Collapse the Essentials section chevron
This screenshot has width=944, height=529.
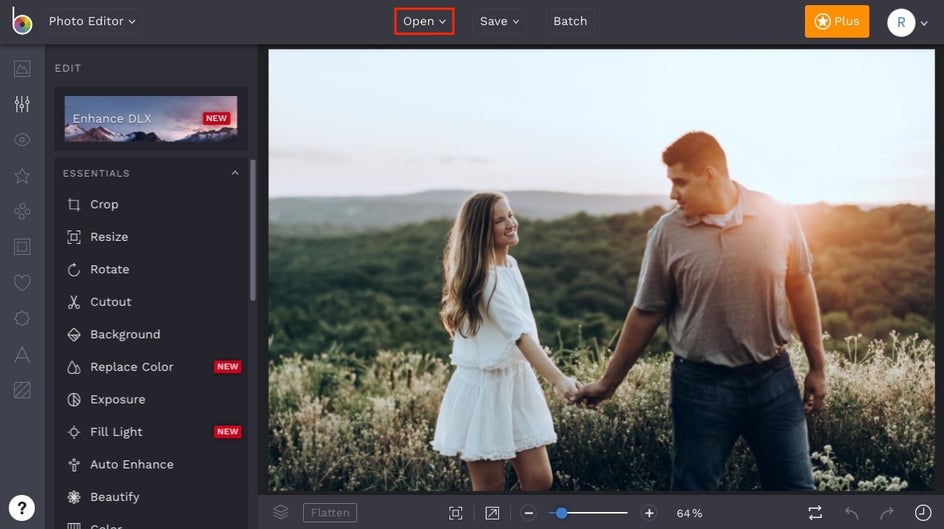(235, 173)
